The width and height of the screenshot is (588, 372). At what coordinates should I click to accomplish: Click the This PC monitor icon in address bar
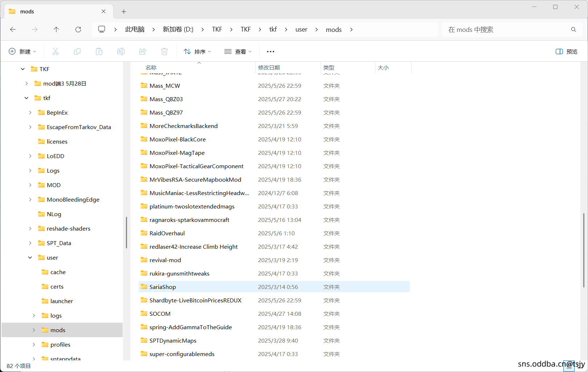[x=102, y=29]
